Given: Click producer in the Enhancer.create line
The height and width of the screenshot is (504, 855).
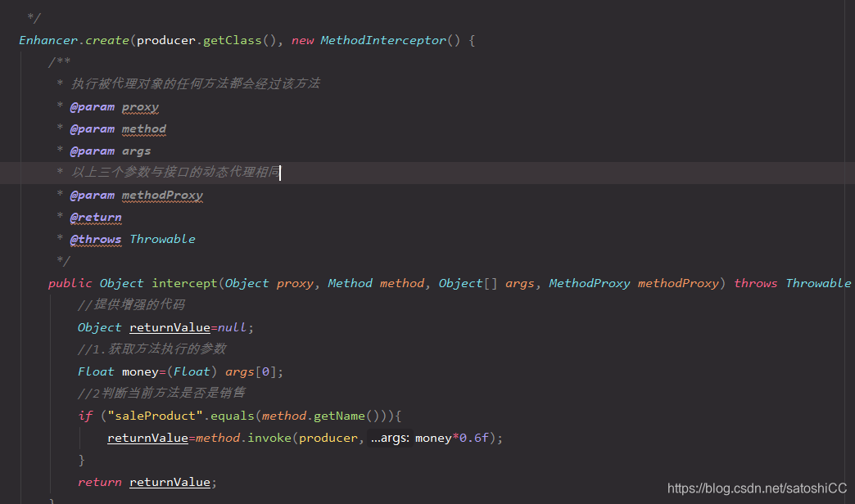Looking at the screenshot, I should 165,40.
